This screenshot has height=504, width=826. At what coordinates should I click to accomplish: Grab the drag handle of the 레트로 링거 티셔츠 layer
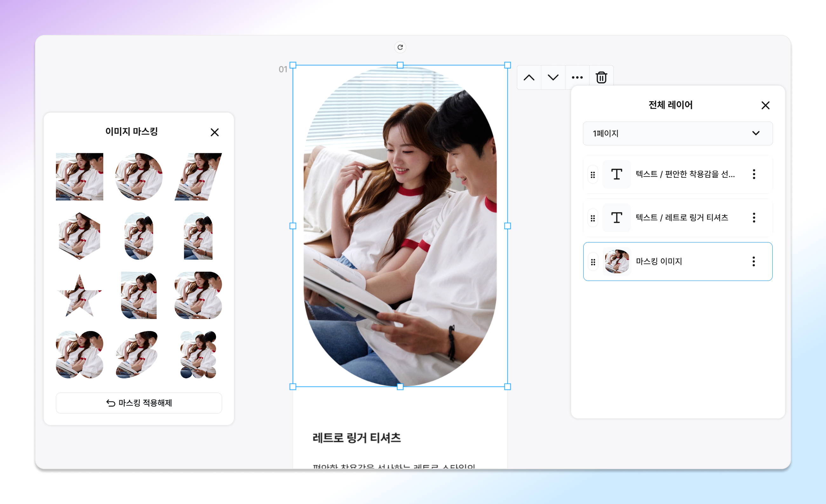[x=593, y=218]
